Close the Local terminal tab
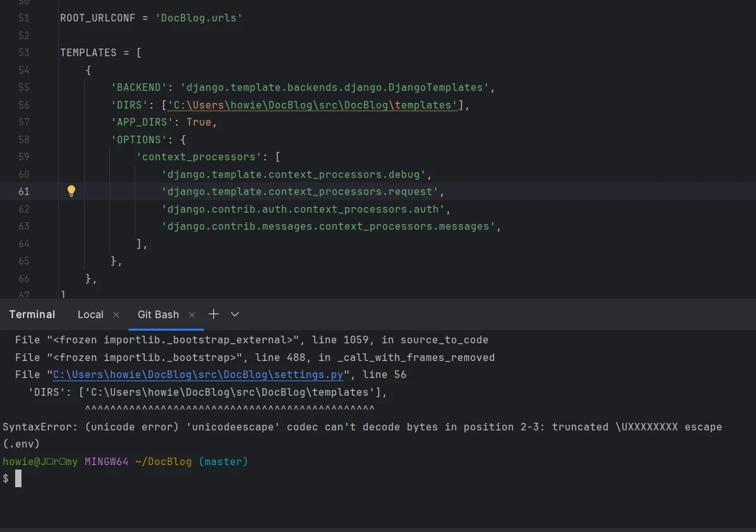This screenshot has height=532, width=756. tap(116, 315)
